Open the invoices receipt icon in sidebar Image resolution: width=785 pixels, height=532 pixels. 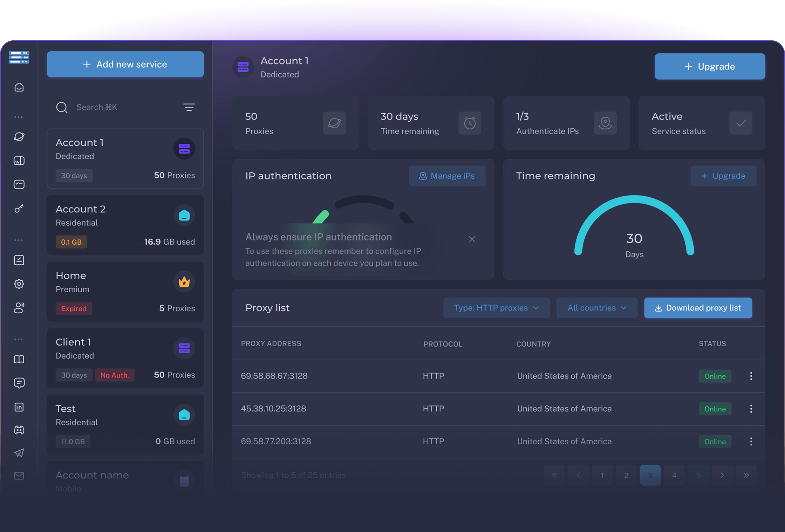[19, 260]
